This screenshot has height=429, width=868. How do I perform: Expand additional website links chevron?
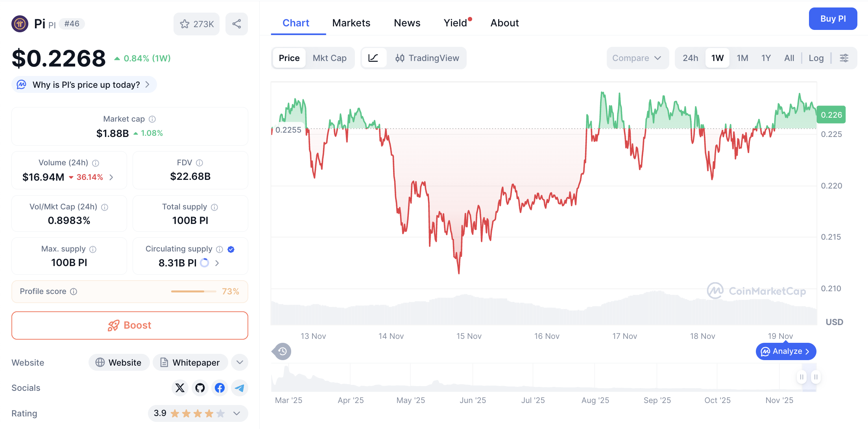coord(239,362)
